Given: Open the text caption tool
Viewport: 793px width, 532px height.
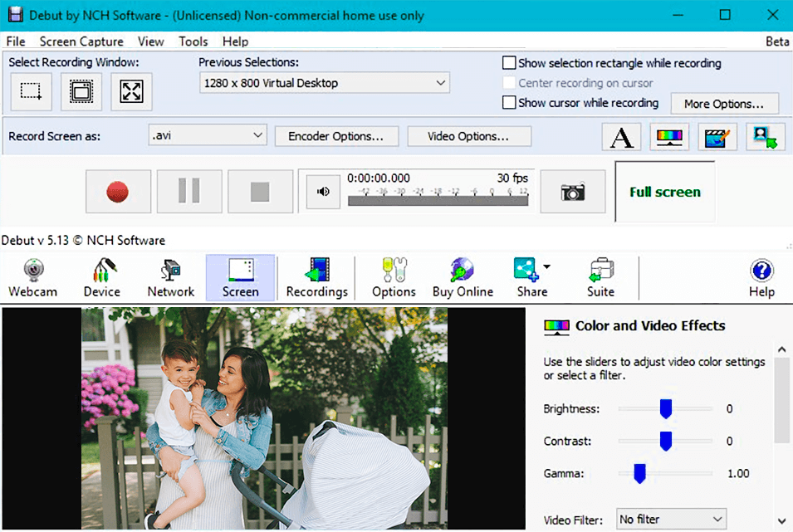Looking at the screenshot, I should click(x=620, y=136).
